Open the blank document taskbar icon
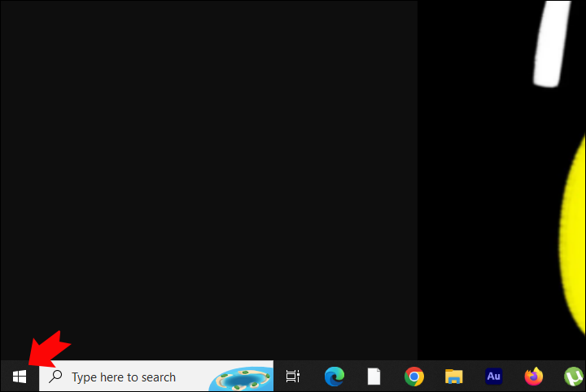The width and height of the screenshot is (586, 392). pyautogui.click(x=374, y=377)
